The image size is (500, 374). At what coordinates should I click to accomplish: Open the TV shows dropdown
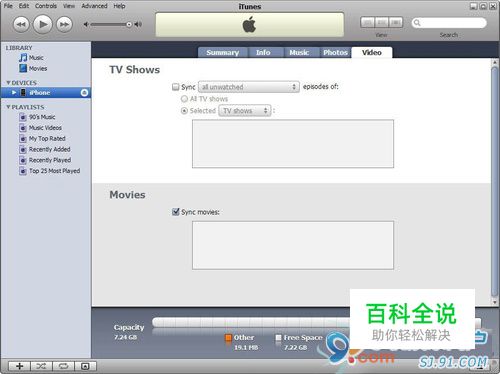coord(245,111)
